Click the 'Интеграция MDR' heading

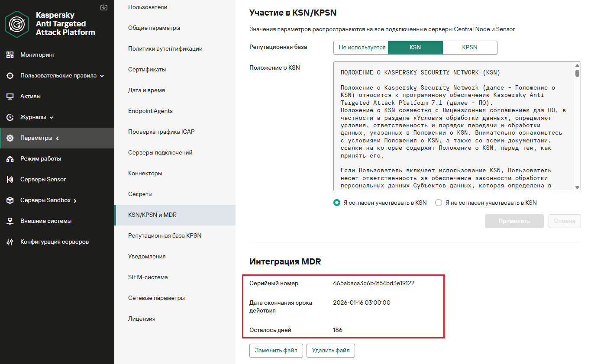point(285,261)
